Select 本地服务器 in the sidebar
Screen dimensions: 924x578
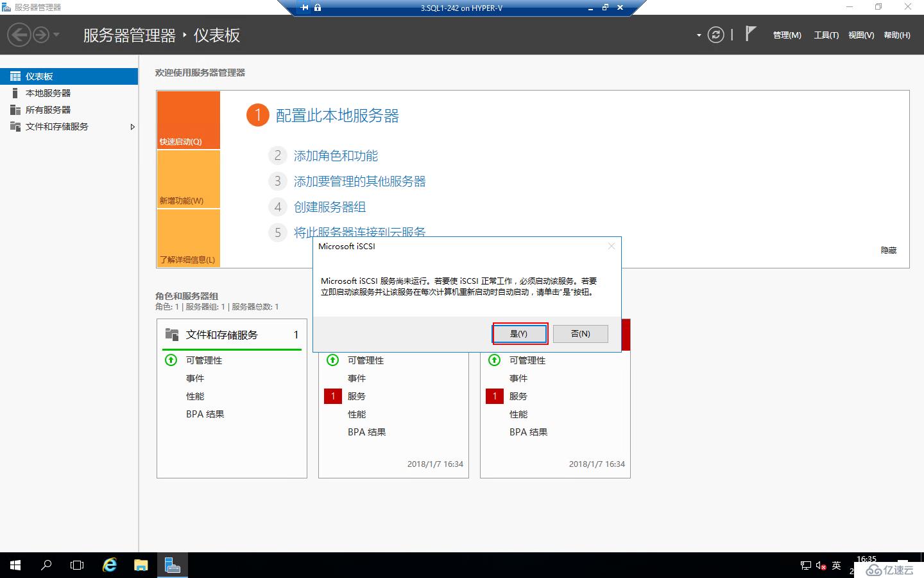[69, 93]
